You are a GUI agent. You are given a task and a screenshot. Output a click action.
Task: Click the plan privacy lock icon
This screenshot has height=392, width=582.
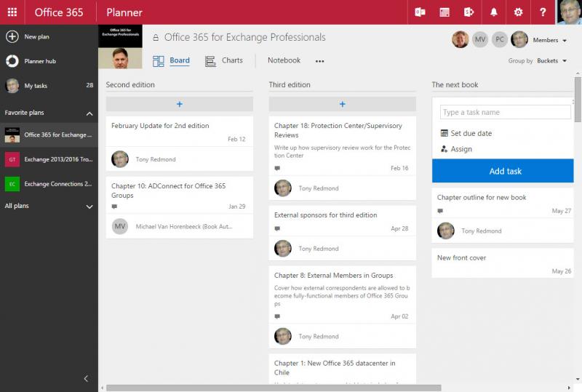tap(156, 38)
